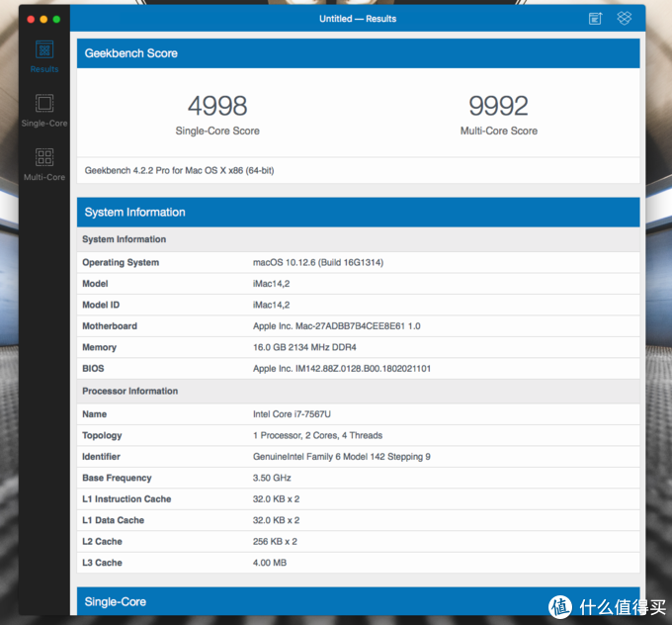
Task: Click the upload results icon in title bar
Action: [x=595, y=19]
